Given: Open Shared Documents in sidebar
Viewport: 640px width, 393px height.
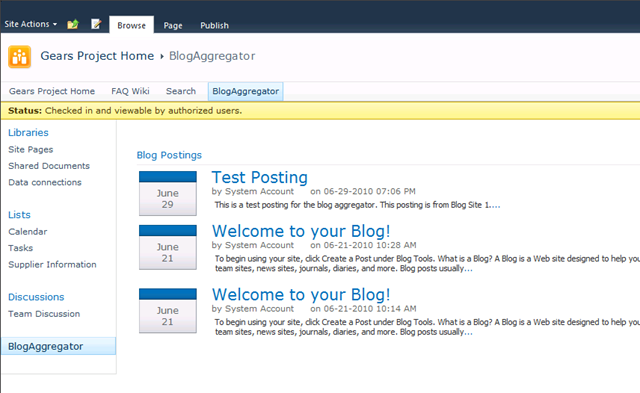Looking at the screenshot, I should 49,166.
